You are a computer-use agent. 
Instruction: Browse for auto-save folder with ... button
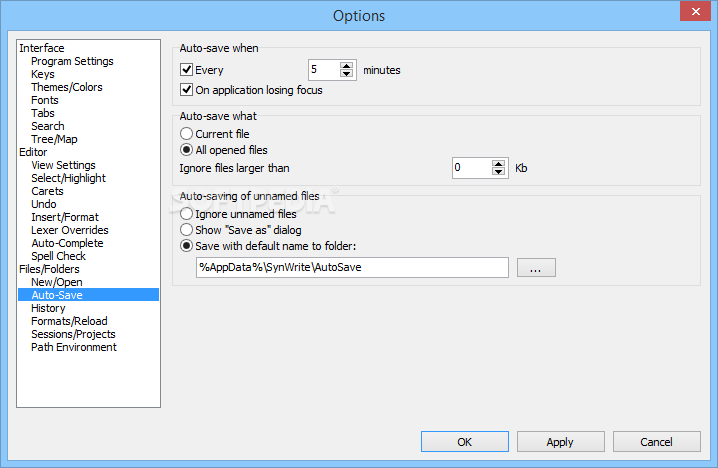pyautogui.click(x=536, y=267)
